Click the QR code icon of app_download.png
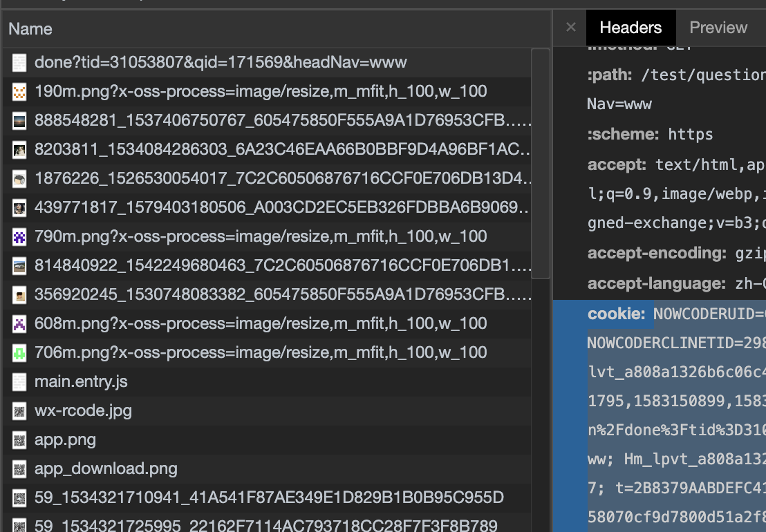The image size is (766, 532). point(19,470)
